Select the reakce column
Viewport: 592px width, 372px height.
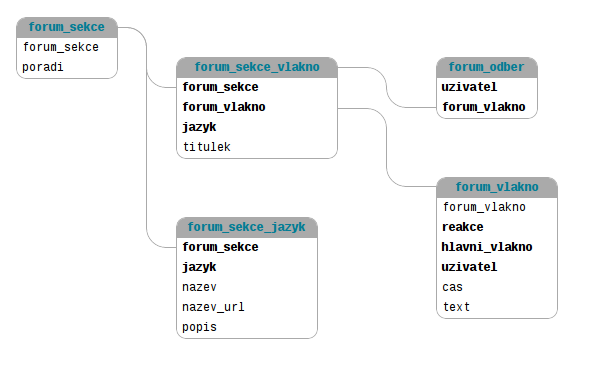coord(462,227)
